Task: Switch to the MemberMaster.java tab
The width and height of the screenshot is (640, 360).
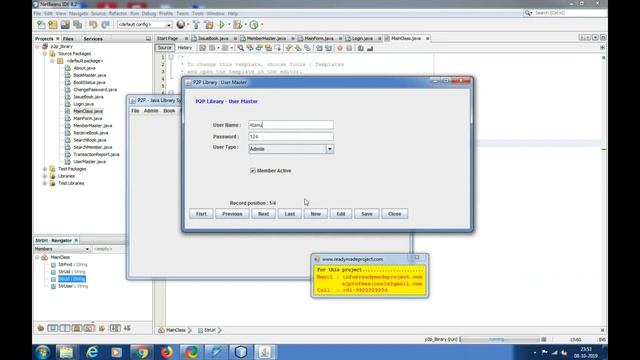Action: (x=266, y=38)
